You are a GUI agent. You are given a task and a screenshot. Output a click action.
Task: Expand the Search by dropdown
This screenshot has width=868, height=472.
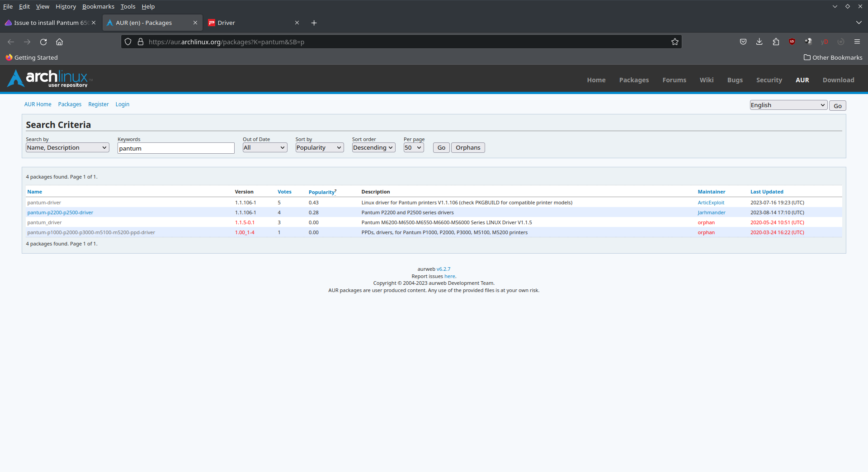tap(67, 147)
